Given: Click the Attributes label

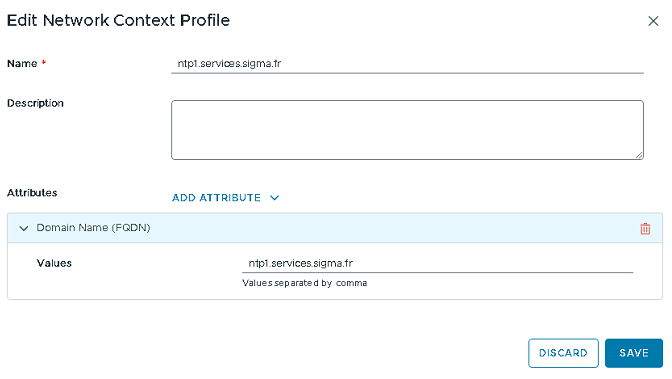Looking at the screenshot, I should click(32, 193).
